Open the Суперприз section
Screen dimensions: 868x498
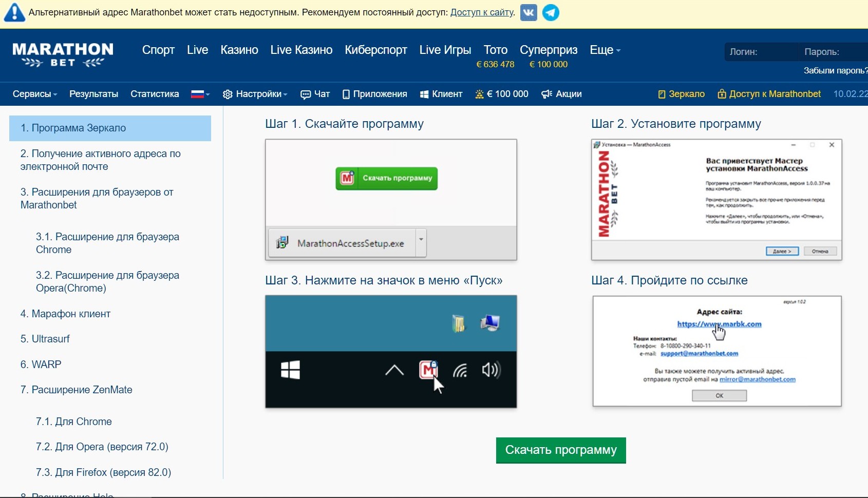coord(549,50)
